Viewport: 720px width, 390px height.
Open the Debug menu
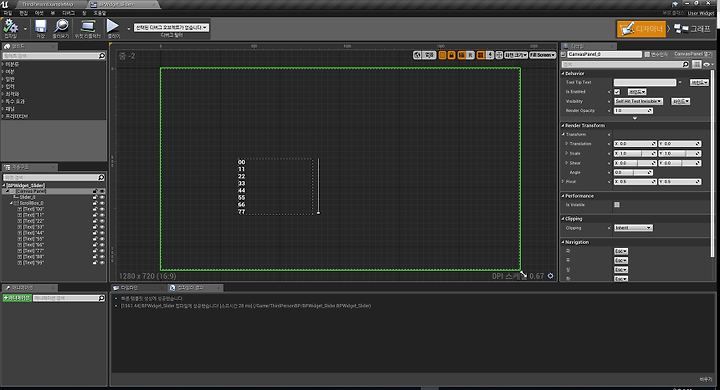(68, 13)
